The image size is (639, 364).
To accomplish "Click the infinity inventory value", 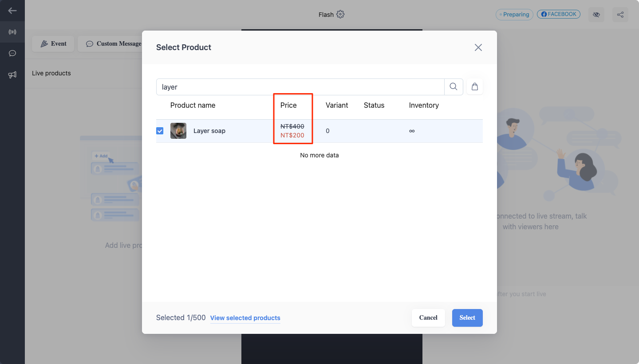I will coord(412,131).
